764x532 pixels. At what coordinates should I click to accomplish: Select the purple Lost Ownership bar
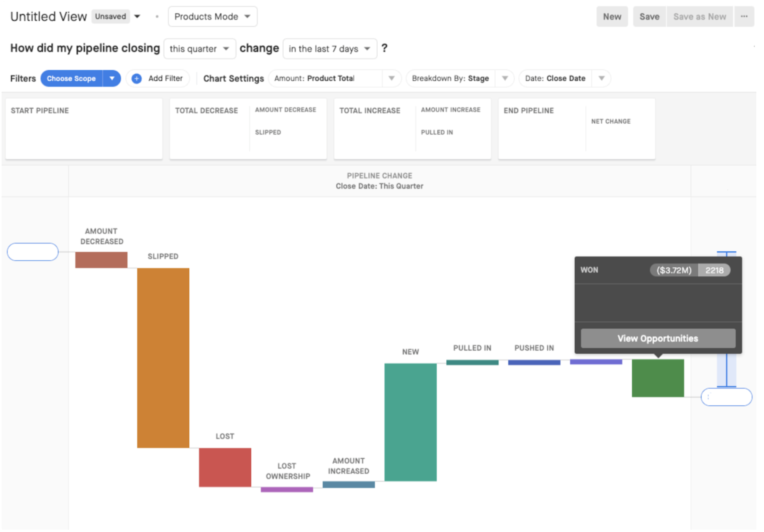(x=287, y=489)
